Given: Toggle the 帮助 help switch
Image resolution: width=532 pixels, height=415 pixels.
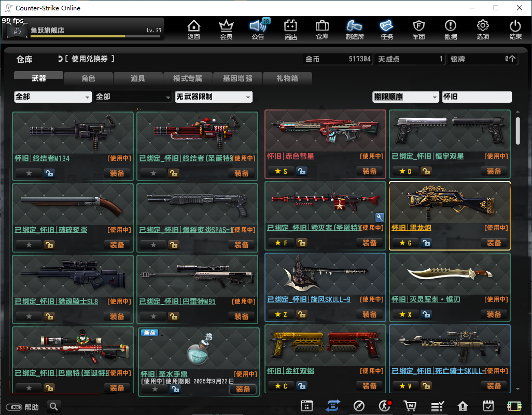Looking at the screenshot, I should coord(15,407).
